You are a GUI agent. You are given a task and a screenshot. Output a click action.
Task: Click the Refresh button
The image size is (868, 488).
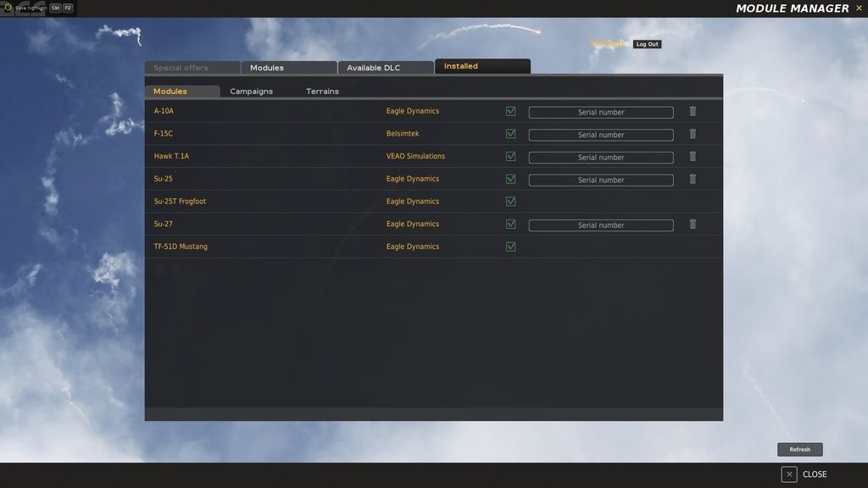click(799, 449)
